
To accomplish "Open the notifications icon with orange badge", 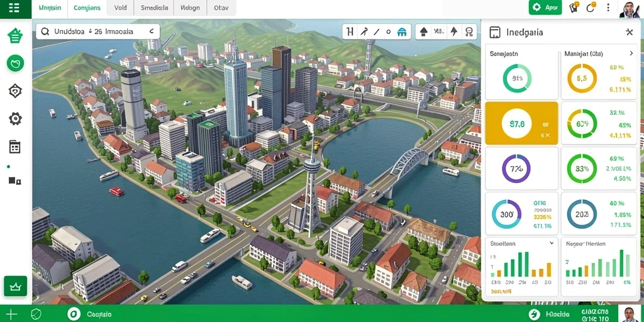I will point(574,8).
